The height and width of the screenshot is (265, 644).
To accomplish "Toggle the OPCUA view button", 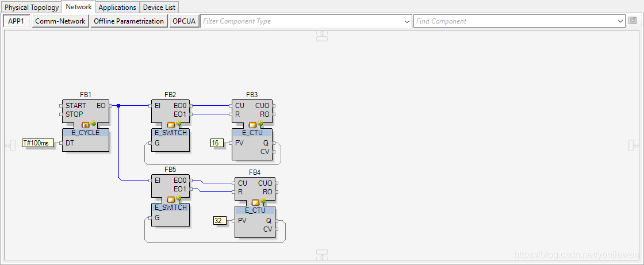I will point(184,21).
